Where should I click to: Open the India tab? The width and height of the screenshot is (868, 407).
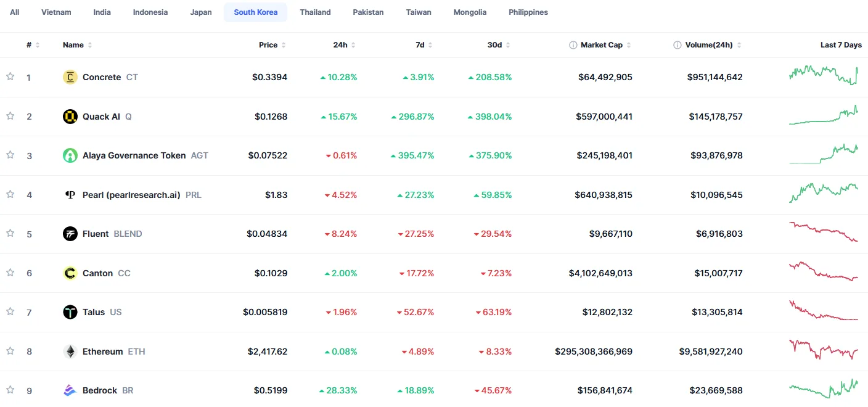point(102,12)
